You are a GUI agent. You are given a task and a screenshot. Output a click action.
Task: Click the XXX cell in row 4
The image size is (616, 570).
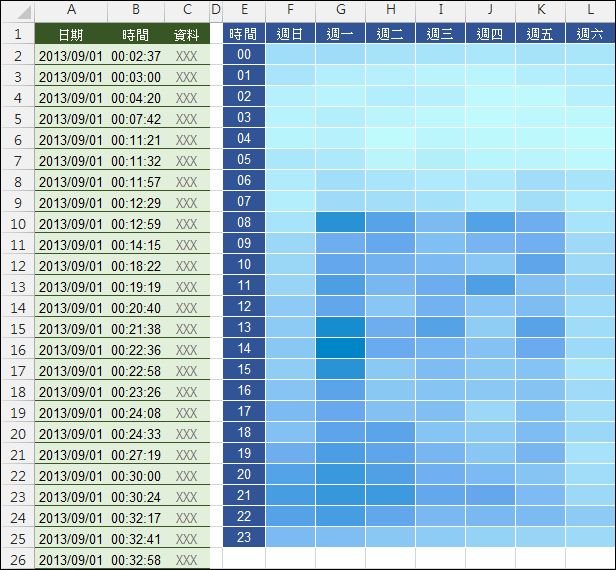(x=187, y=98)
